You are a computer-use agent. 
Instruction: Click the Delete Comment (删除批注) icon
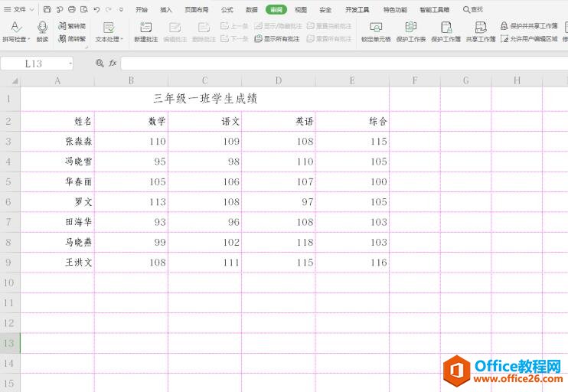tap(204, 28)
